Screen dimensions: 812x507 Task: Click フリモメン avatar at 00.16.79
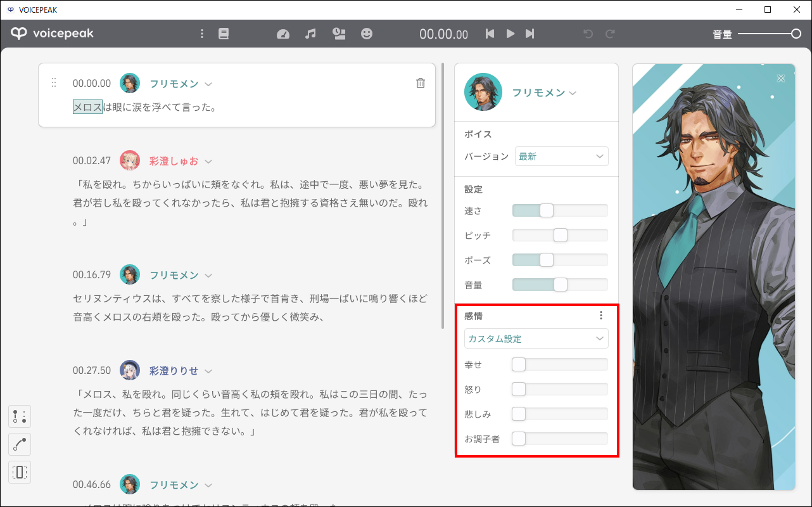tap(130, 274)
